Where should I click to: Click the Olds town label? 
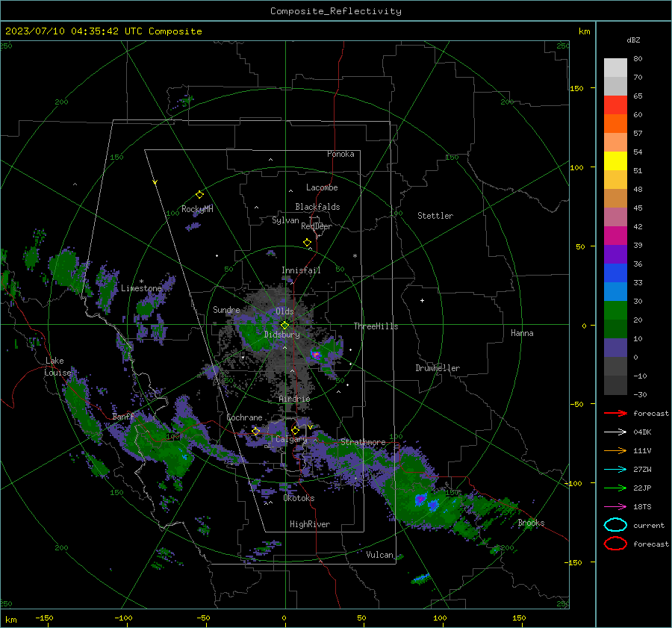click(284, 311)
